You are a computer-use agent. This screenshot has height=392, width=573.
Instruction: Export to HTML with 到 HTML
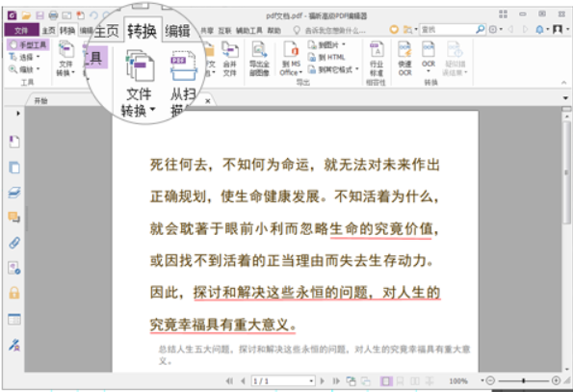click(326, 57)
